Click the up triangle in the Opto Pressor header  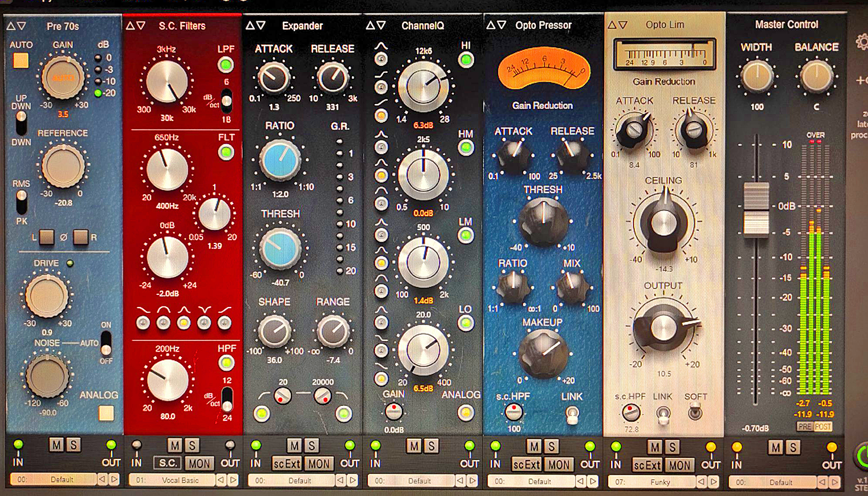[x=492, y=25]
